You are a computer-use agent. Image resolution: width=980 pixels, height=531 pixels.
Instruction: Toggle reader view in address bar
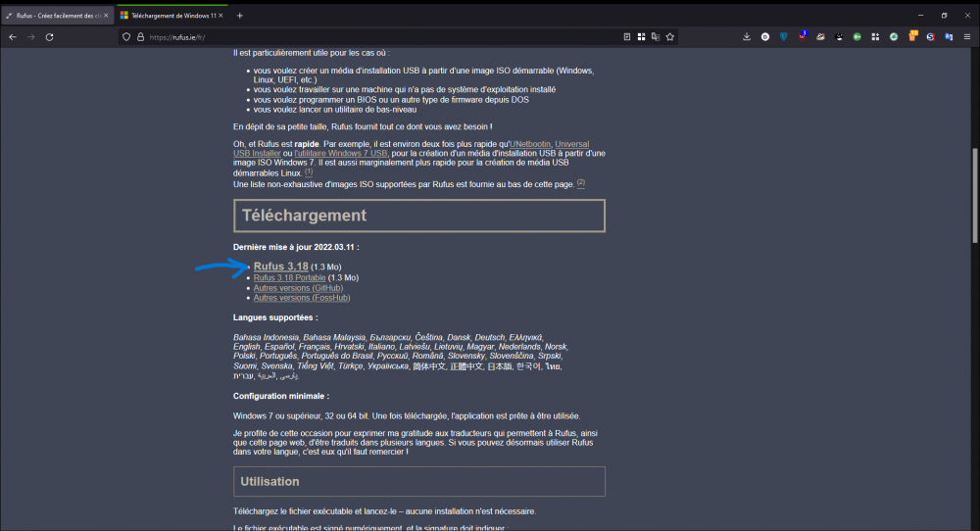627,37
